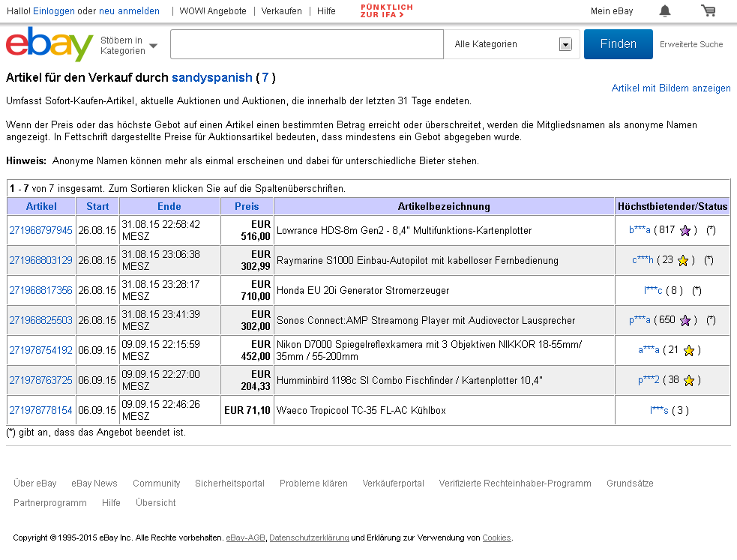Click the Humminbird 1198c SI Combo title
Screen dimensions: 737x560
[409, 381]
